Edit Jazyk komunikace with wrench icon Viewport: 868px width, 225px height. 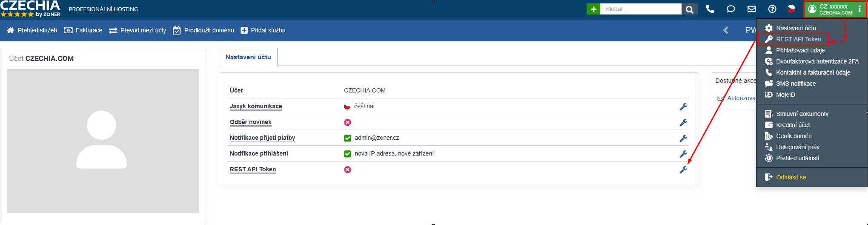point(683,107)
